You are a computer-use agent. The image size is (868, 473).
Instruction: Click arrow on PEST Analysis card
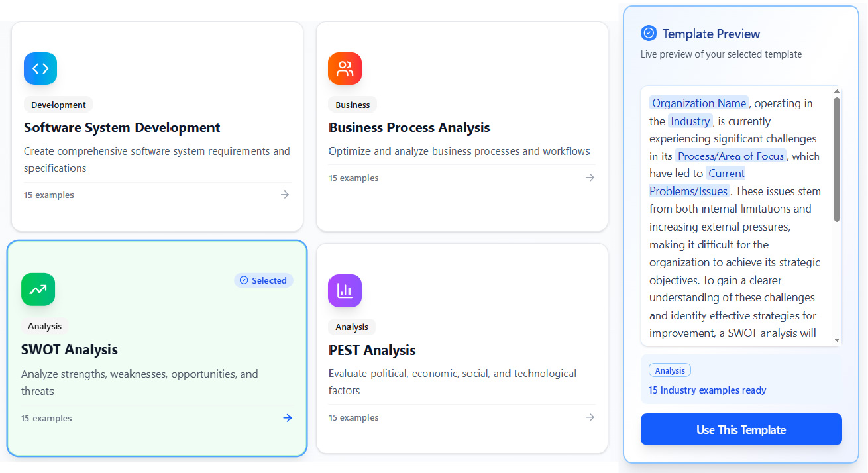tap(590, 417)
